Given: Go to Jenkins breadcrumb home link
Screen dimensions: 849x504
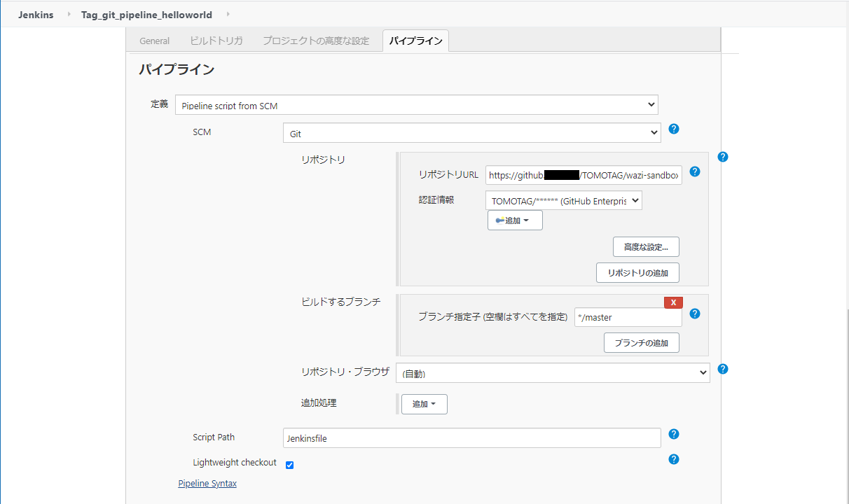Looking at the screenshot, I should 36,15.
